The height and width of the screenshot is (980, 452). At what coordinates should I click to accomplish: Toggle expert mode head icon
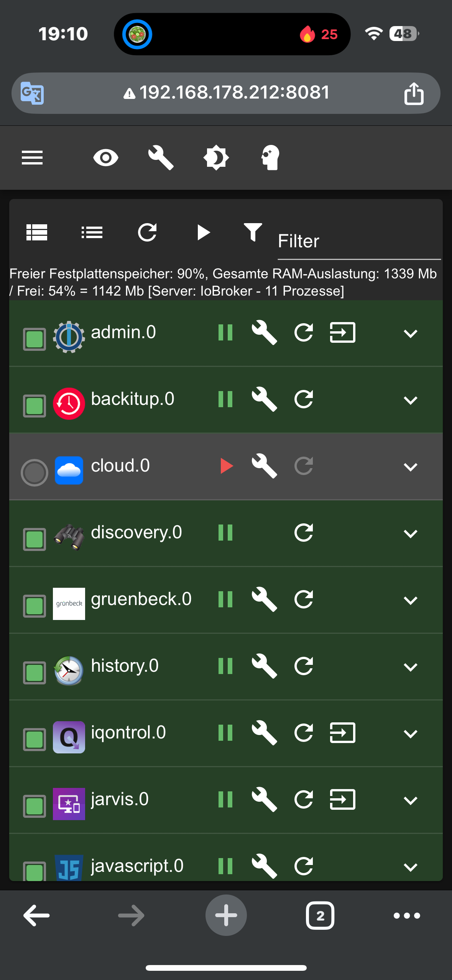(x=270, y=158)
